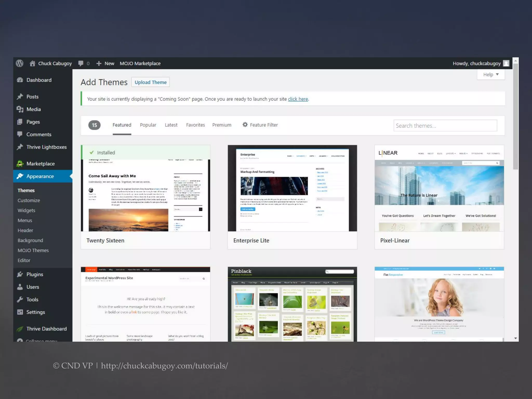Switch to the Premium tab
The width and height of the screenshot is (532, 399).
(222, 125)
